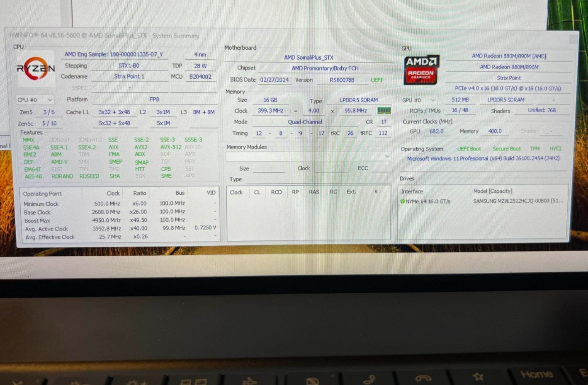
Task: Click the 0.7250 V VID value
Action: pyautogui.click(x=205, y=228)
